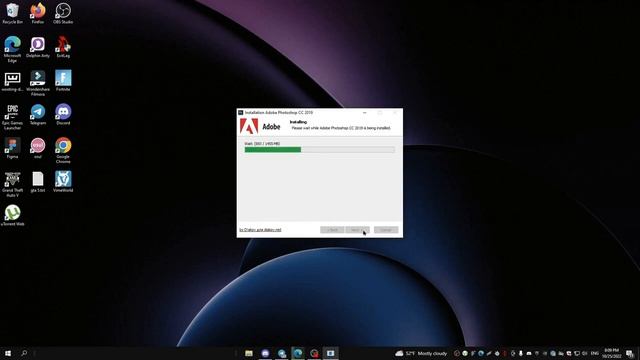Select the Figma desktop icon
Viewport: 640px width, 360px height.
(12, 149)
